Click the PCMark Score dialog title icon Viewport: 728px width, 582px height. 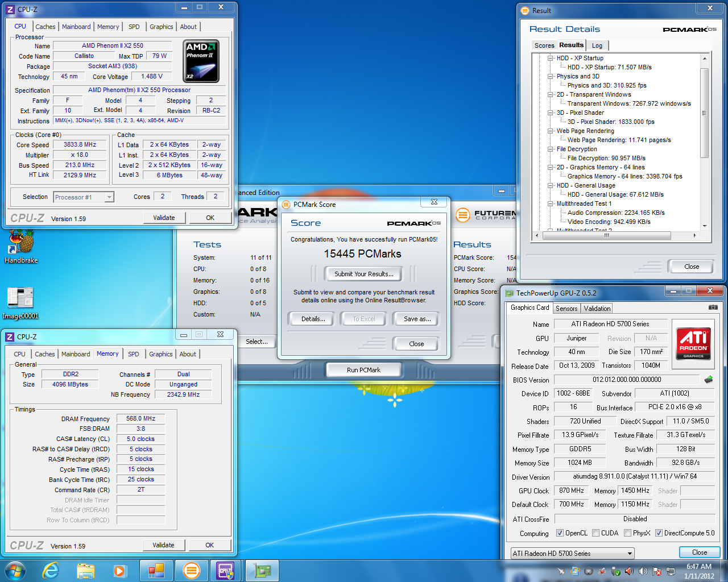click(287, 204)
